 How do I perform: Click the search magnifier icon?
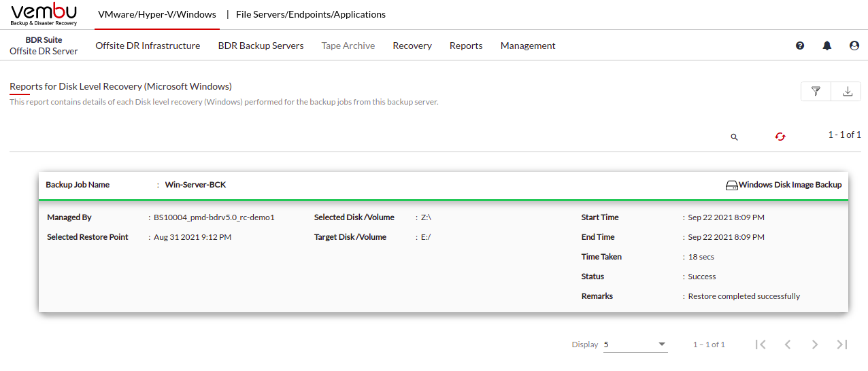point(735,137)
